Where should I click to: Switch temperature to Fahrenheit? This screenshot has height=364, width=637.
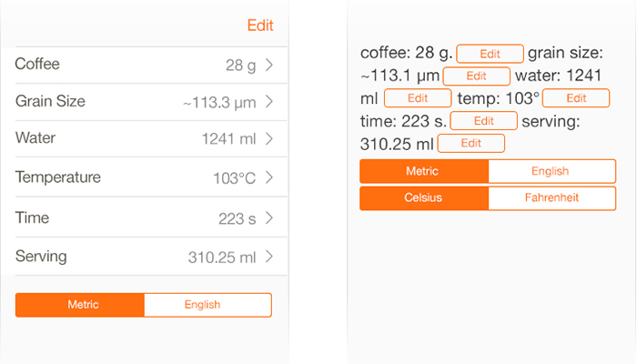(x=551, y=197)
